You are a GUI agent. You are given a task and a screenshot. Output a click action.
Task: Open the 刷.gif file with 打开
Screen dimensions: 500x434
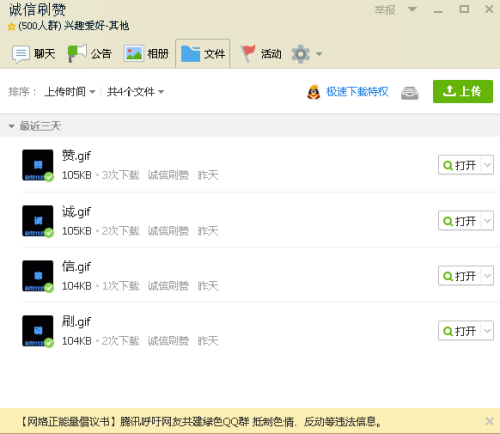click(x=459, y=331)
